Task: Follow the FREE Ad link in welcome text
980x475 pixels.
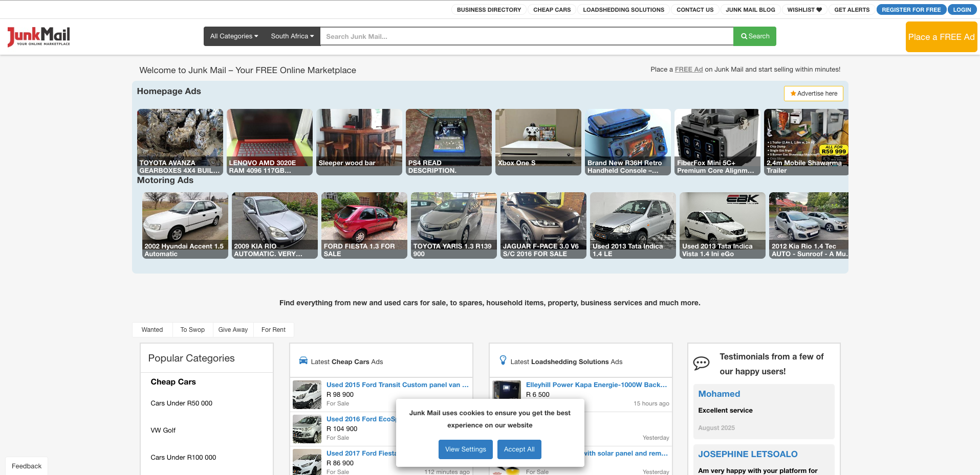Action: pos(689,70)
